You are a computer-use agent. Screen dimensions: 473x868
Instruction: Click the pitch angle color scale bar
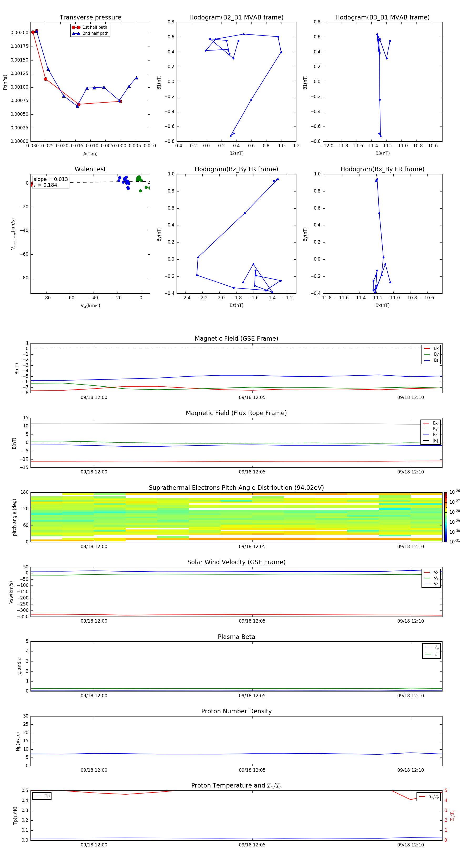pos(446,517)
